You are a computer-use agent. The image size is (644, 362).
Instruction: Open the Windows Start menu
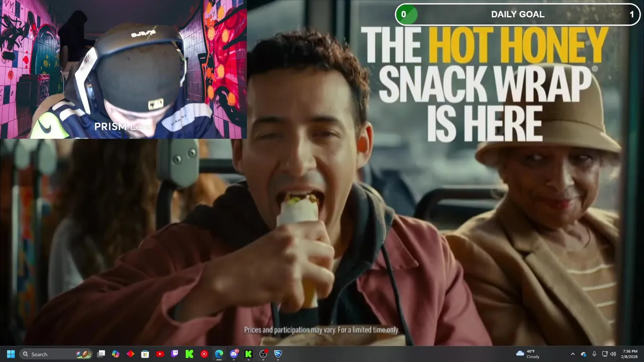(x=11, y=354)
